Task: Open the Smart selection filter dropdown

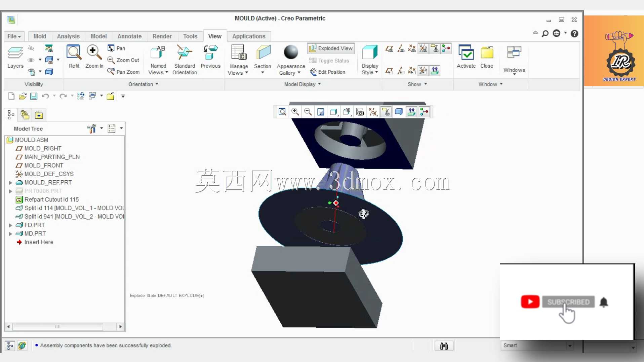Action: [x=570, y=346]
